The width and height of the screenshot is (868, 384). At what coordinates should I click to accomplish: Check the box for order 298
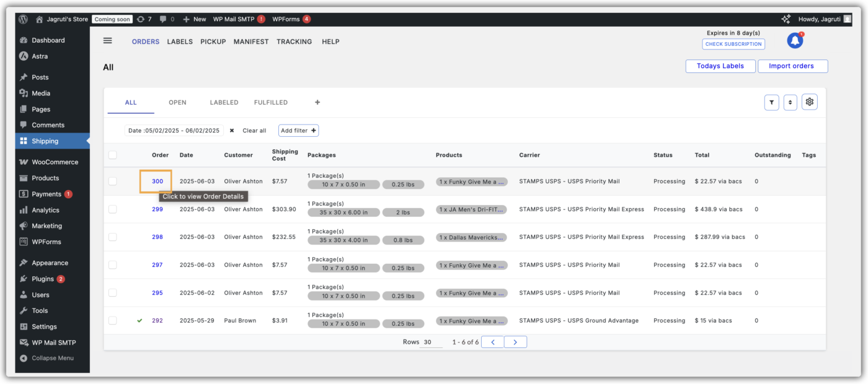click(x=112, y=237)
